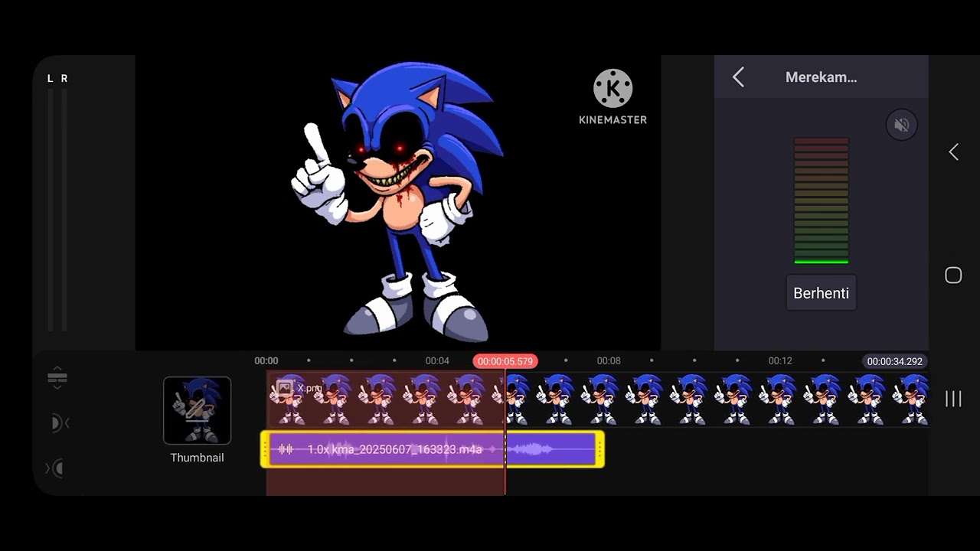Click the 00:12 ruler mark
The width and height of the screenshot is (980, 551).
point(780,360)
